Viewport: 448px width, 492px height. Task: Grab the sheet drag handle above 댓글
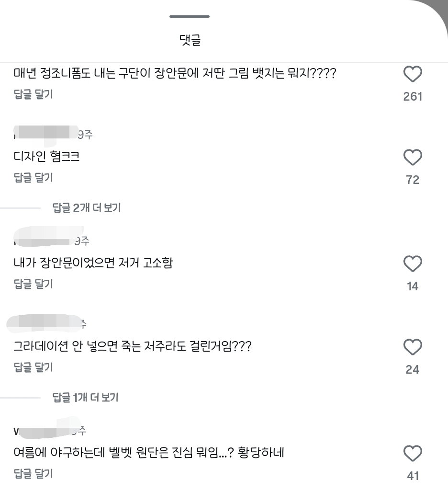tap(190, 16)
